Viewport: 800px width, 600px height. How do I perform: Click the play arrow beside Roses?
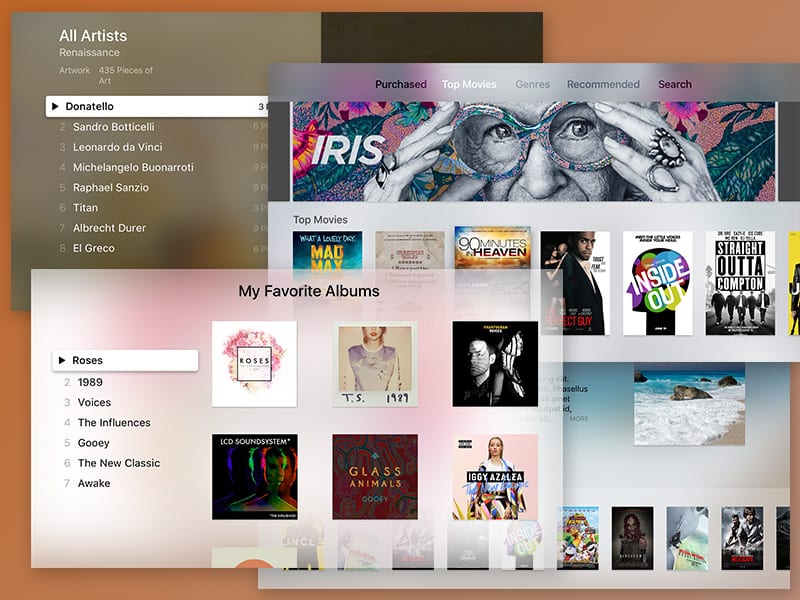[62, 360]
